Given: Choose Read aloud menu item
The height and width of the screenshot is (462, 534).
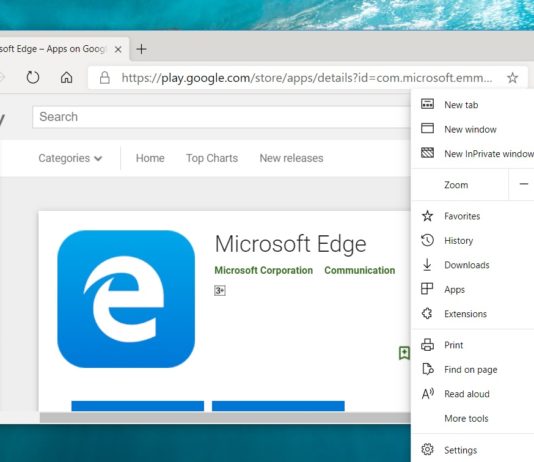Looking at the screenshot, I should (472, 394).
